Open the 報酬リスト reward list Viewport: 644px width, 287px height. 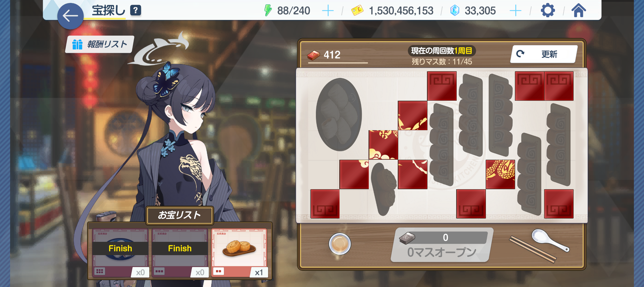(100, 44)
